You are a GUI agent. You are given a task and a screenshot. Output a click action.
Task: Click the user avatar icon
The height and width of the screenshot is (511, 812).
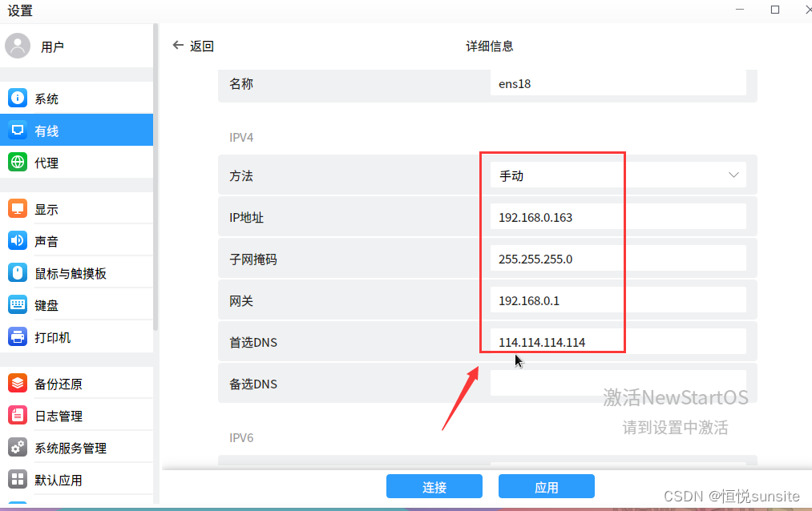[x=18, y=46]
